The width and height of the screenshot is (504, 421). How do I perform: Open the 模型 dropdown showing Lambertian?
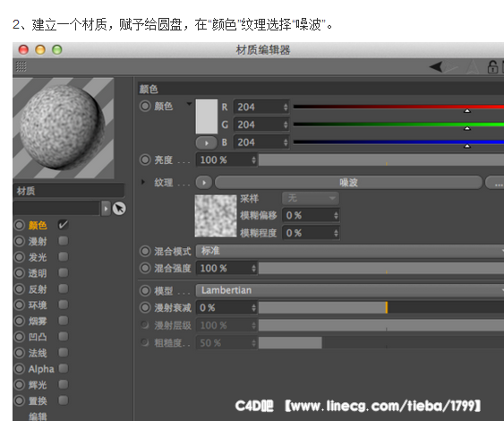(x=350, y=290)
